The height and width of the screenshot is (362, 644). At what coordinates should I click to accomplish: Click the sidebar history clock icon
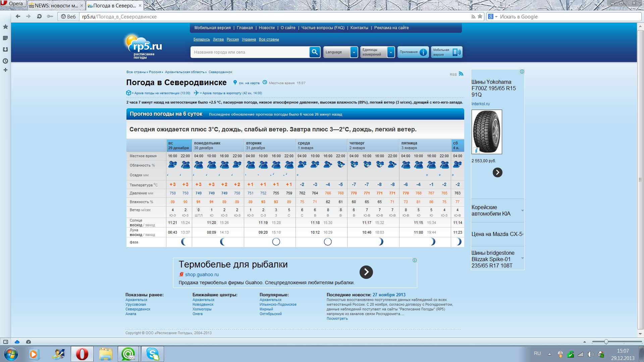[5, 61]
